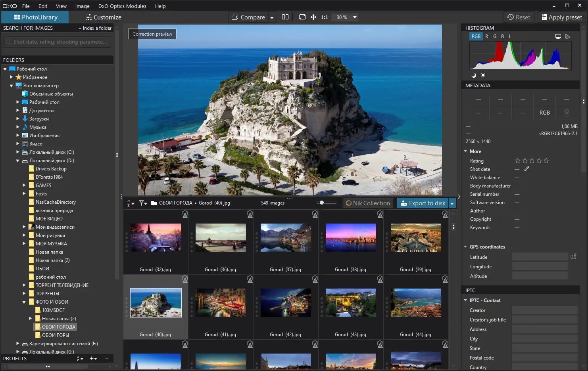Click the Index a folder link

(x=95, y=28)
